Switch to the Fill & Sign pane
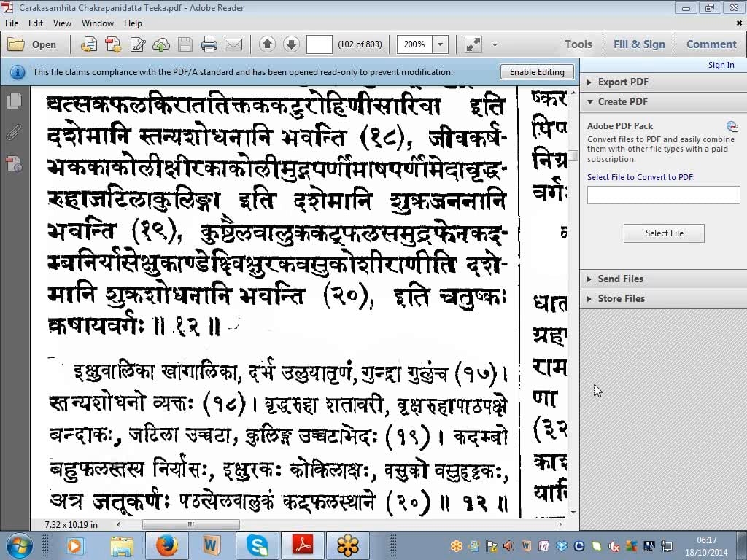Screen dimensions: 747x560 point(639,44)
